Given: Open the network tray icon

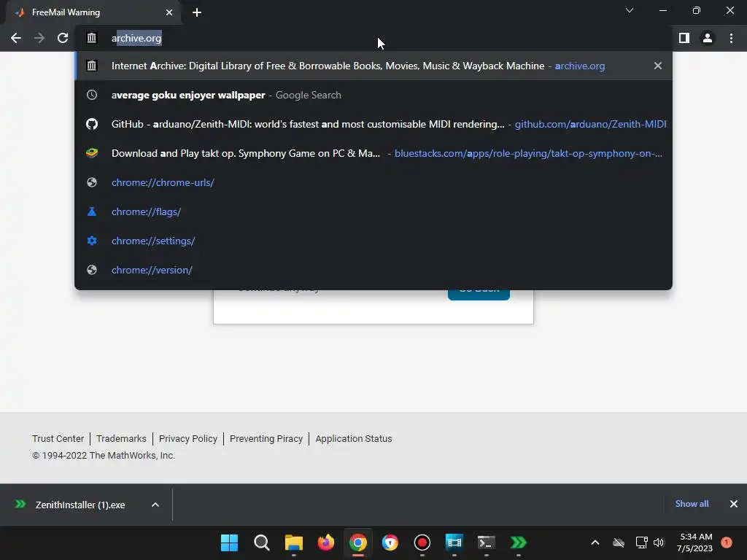Looking at the screenshot, I should [642, 542].
